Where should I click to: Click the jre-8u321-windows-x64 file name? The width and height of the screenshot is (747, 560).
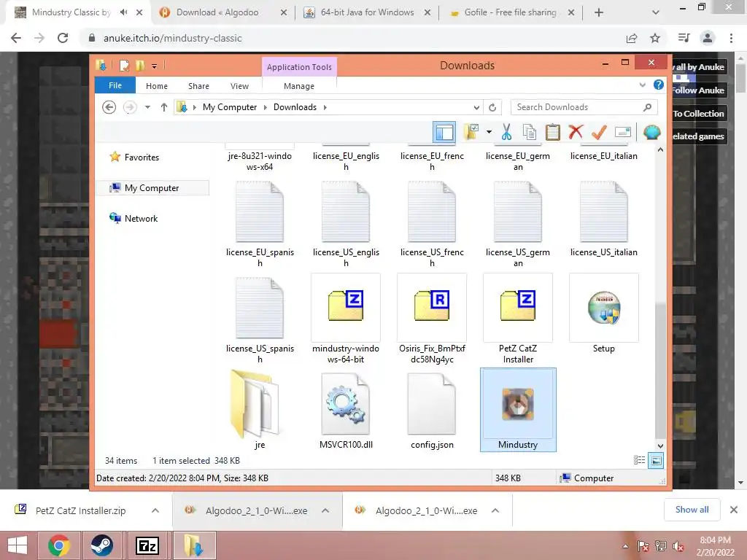(260, 161)
